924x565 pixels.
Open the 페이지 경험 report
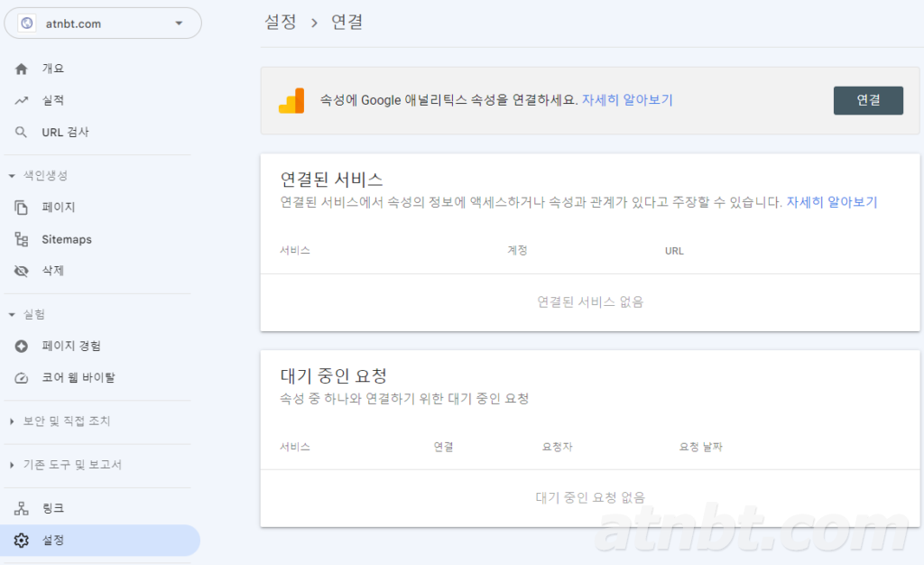[x=71, y=346]
